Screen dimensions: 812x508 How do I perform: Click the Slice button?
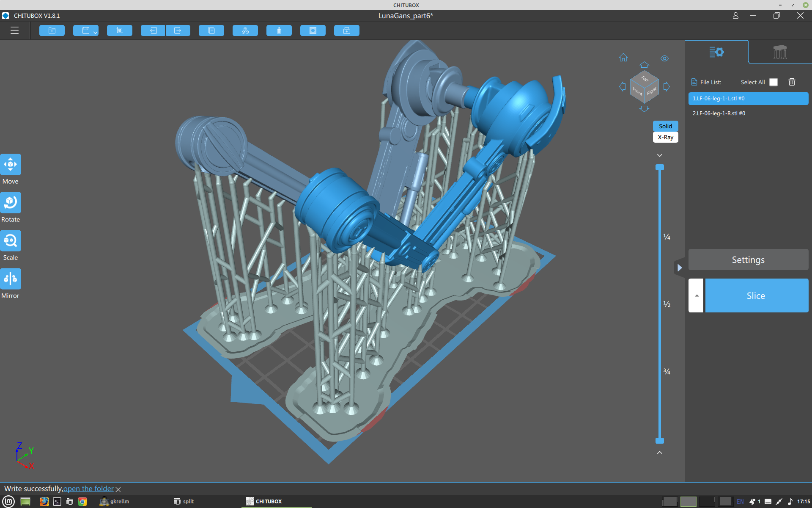(x=756, y=295)
